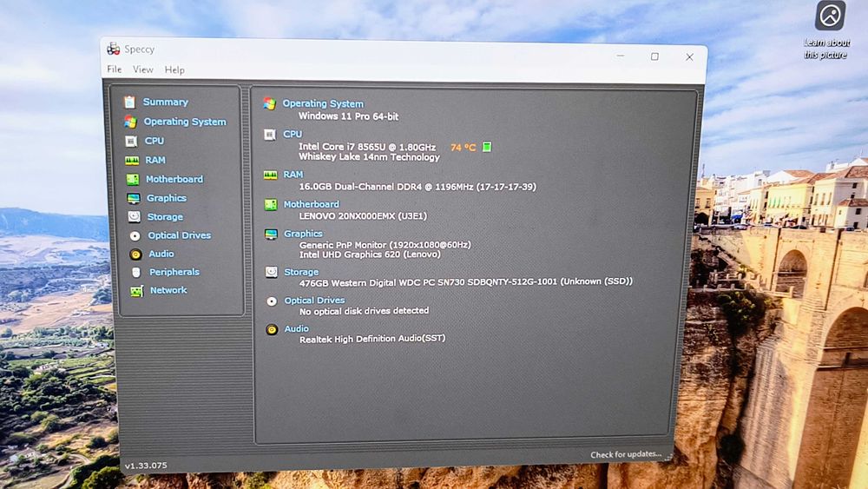
Task: Click 'No optical disk drives detected' text
Action: pyautogui.click(x=365, y=311)
